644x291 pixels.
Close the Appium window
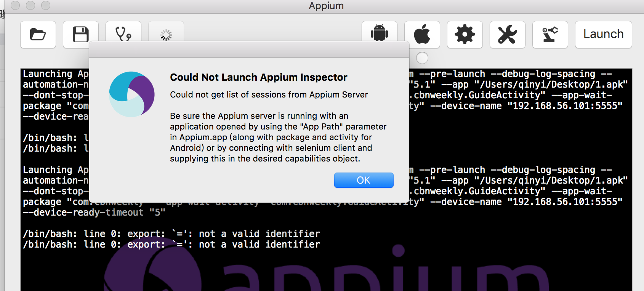pos(15,5)
